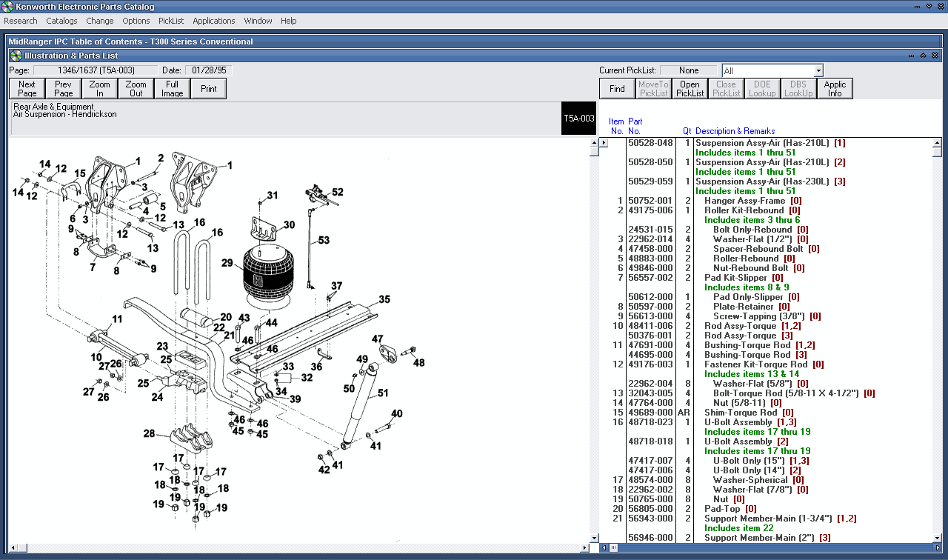Click the T5A-003 black label
Image resolution: width=948 pixels, height=560 pixels.
578,119
